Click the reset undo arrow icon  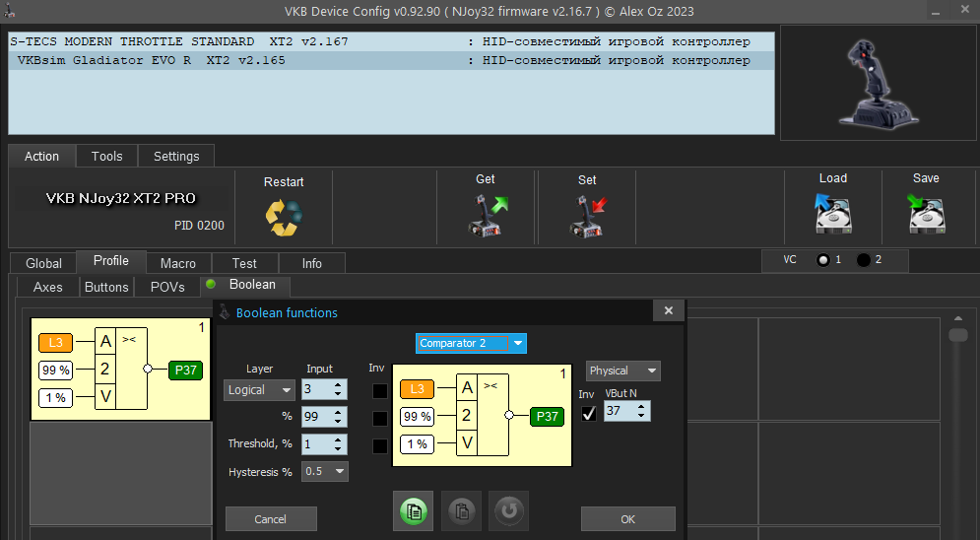tap(509, 511)
